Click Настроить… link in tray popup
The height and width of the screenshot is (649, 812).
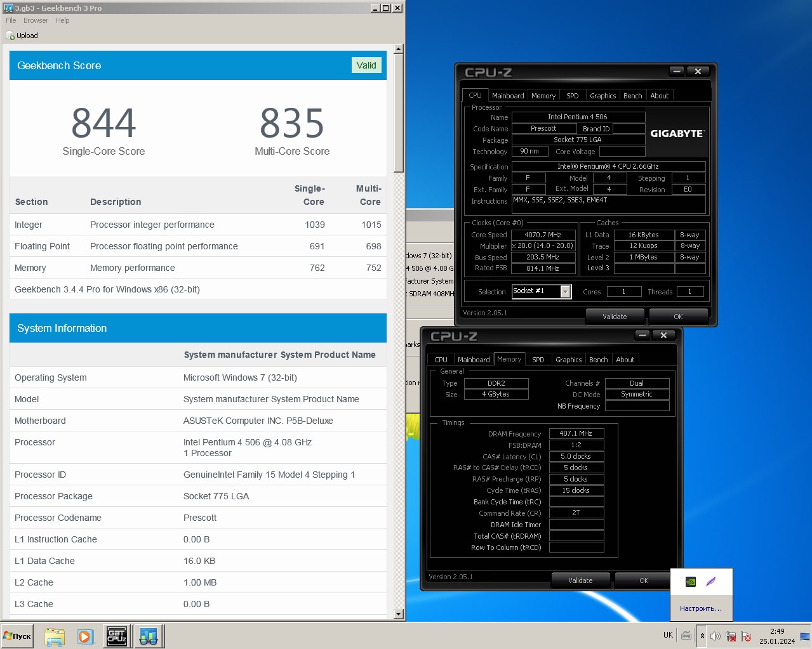pyautogui.click(x=701, y=608)
